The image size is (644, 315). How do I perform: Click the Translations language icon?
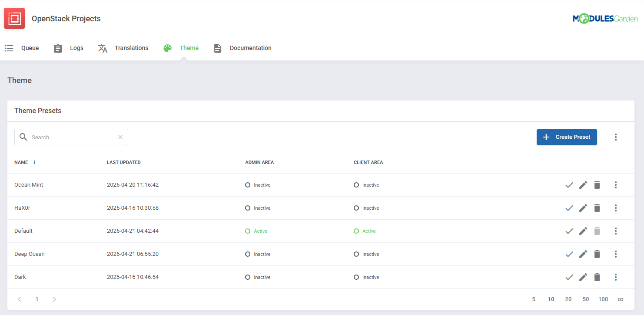pos(103,48)
